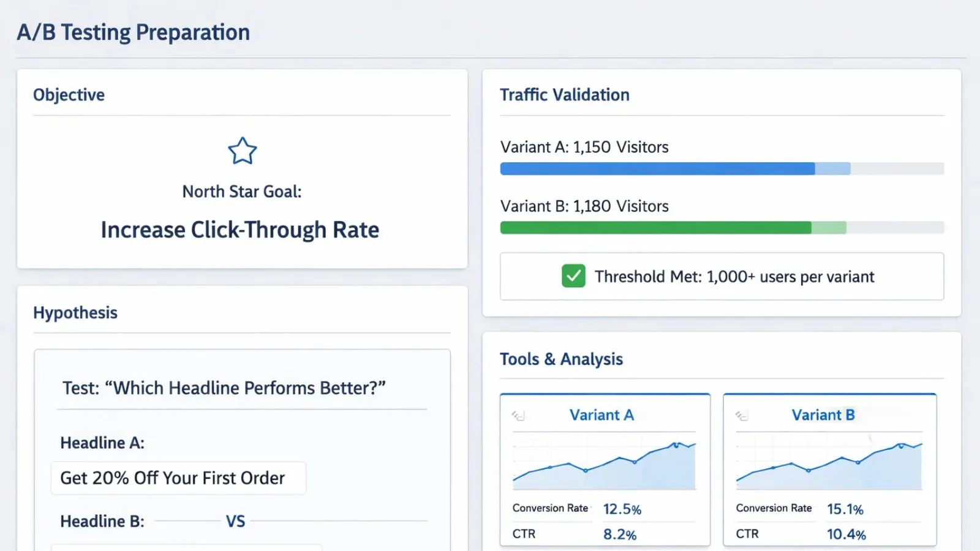Click the "Which Headline Performs Better?" test title
This screenshot has width=980, height=551.
(224, 388)
